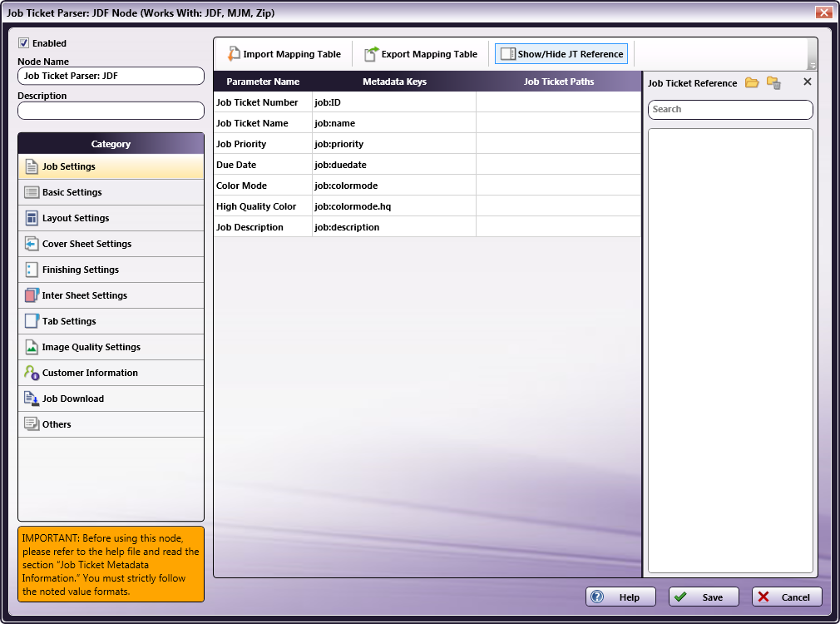Screen dimensions: 840x624
Task: Click the job:ID metadata key cell
Action: pos(394,102)
